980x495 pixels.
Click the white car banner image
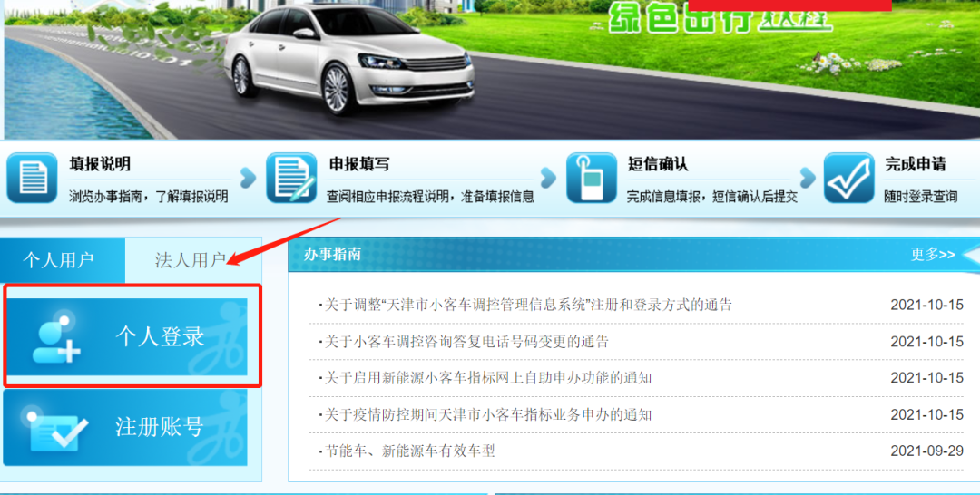pyautogui.click(x=348, y=57)
